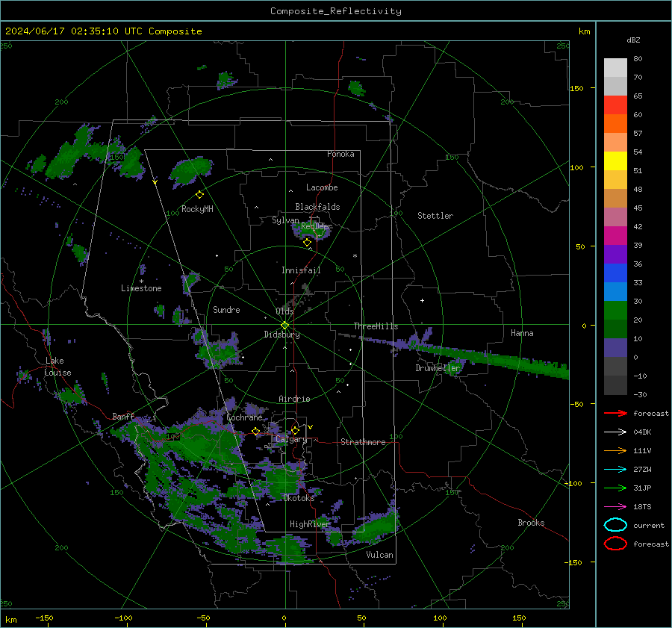Click the RockyMH label on map
The height and width of the screenshot is (628, 672).
[197, 209]
